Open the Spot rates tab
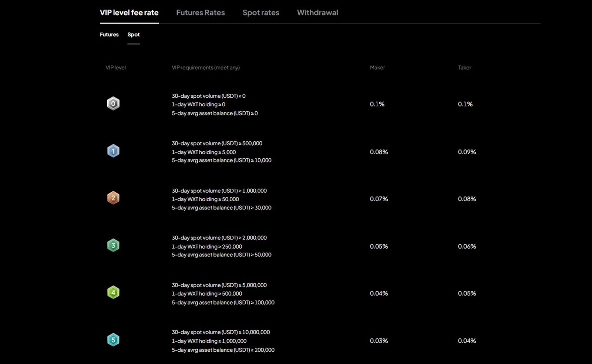 pos(261,13)
